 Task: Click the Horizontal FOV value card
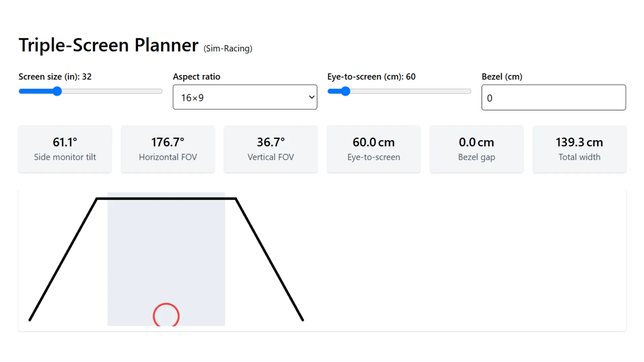point(168,149)
